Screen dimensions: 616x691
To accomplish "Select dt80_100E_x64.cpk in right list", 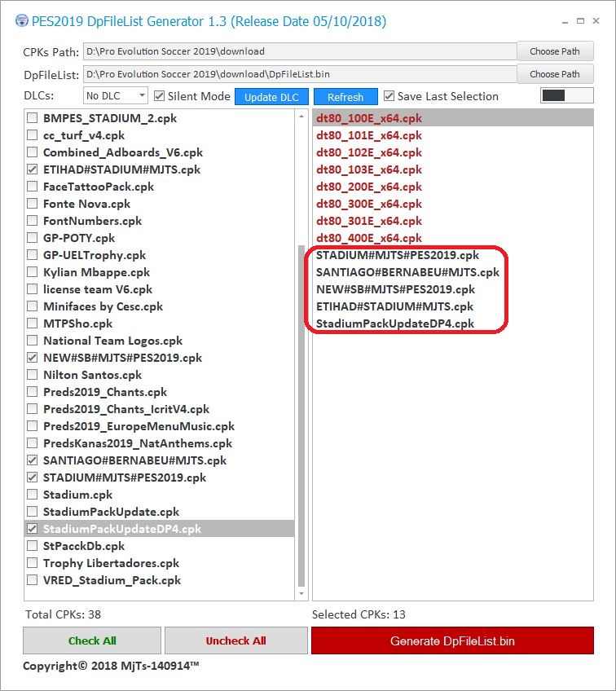I will pos(453,118).
